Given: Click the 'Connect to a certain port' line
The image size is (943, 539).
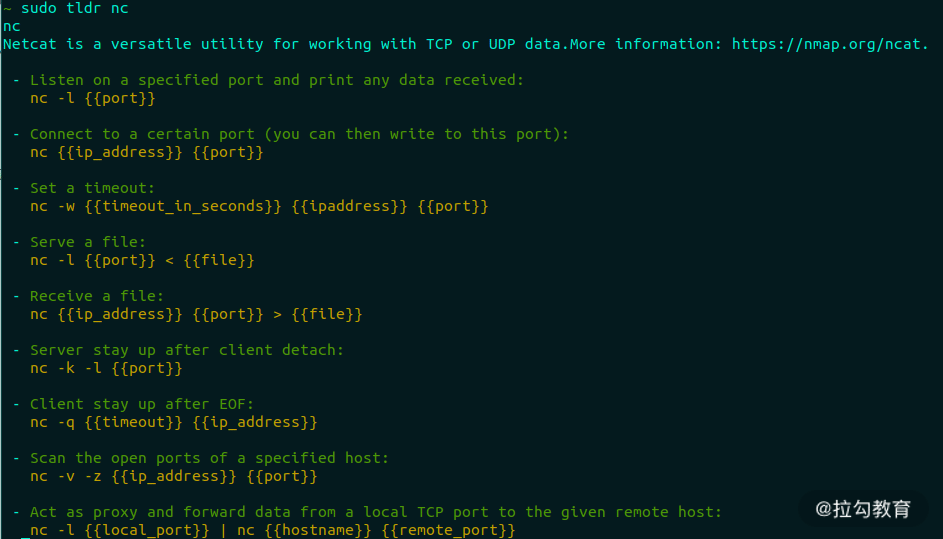Looking at the screenshot, I should 299,134.
